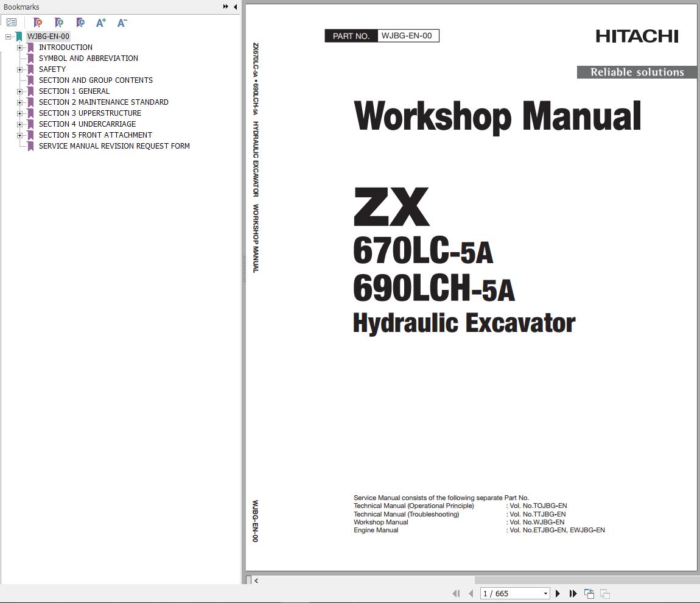Increase bookmark text size with A+ icon

coord(101,23)
